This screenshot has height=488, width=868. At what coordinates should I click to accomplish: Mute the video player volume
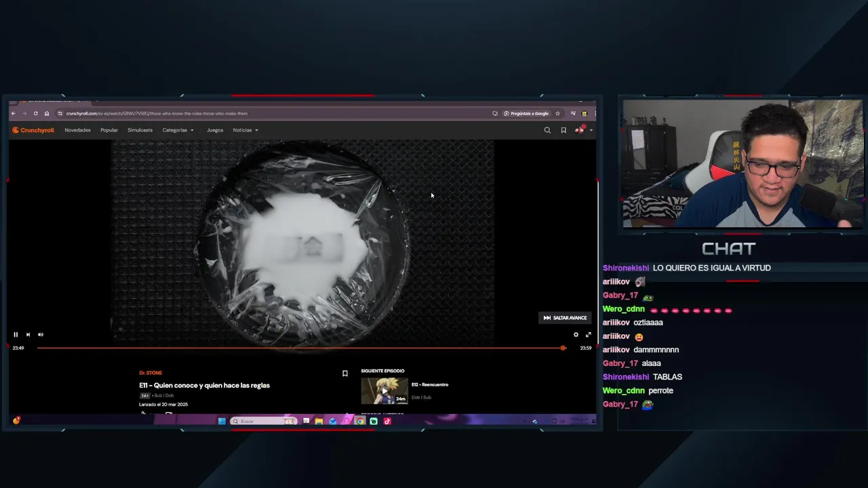click(x=40, y=334)
